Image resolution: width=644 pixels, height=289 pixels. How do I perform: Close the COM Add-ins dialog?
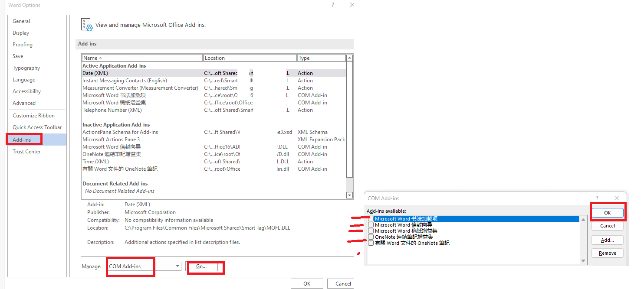[x=616, y=198]
